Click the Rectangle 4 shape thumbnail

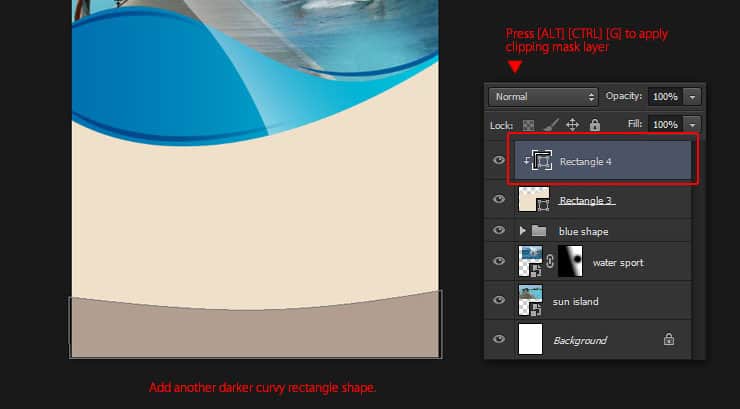click(x=542, y=161)
